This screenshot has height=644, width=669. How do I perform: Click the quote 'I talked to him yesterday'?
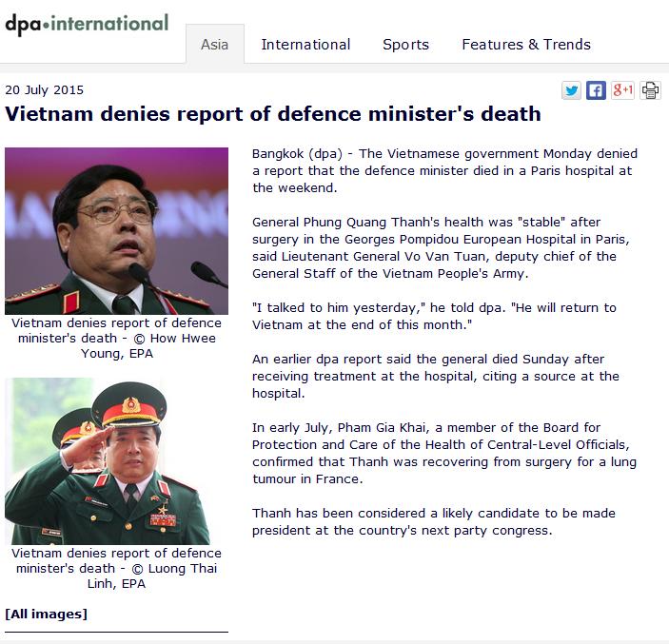coord(434,316)
